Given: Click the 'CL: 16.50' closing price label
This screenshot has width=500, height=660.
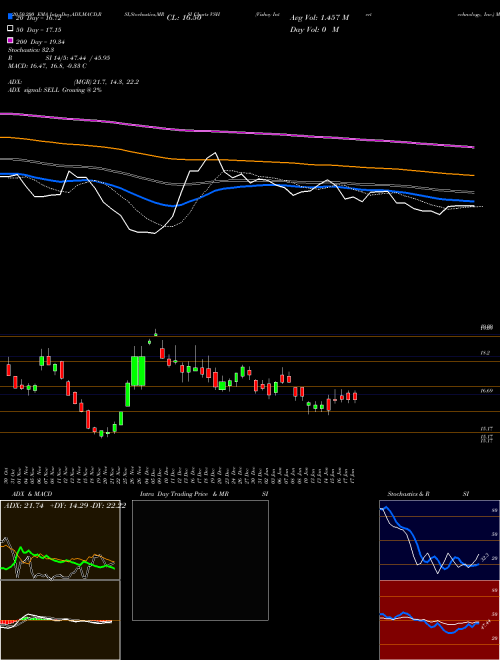Looking at the screenshot, I should point(184,18).
